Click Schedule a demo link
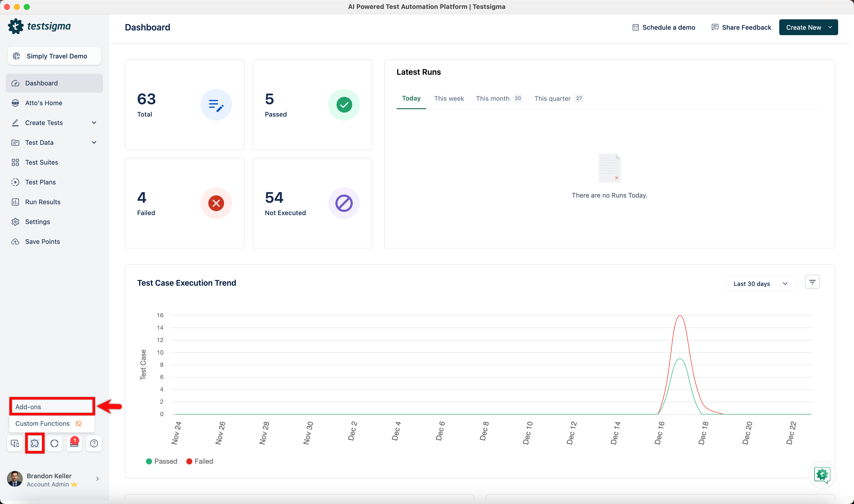Screen dimensions: 854x504 [663, 27]
